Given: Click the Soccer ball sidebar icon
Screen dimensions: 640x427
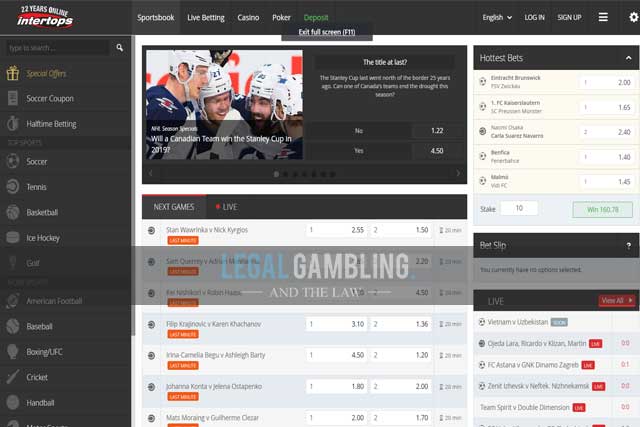Looking at the screenshot, I should coord(13,161).
